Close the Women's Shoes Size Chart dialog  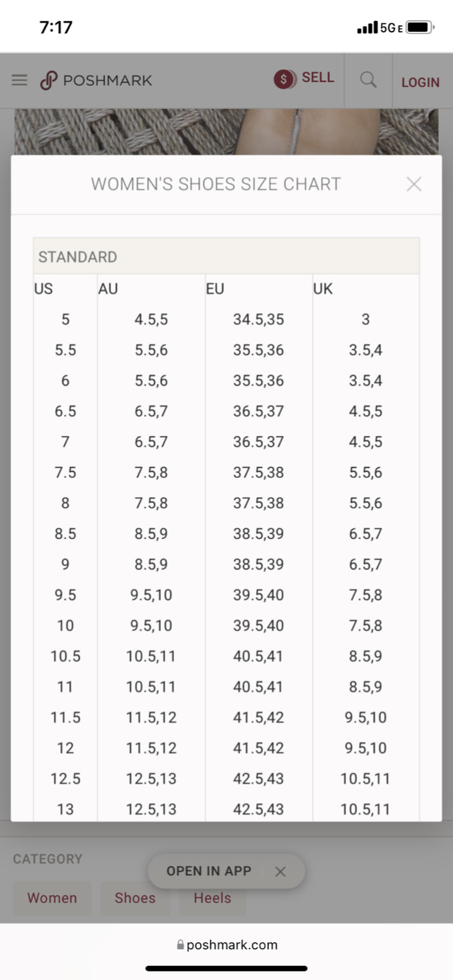[414, 184]
